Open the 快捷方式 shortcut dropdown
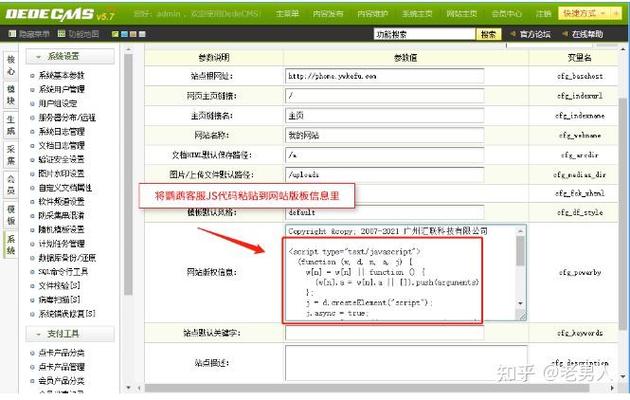 pyautogui.click(x=585, y=13)
